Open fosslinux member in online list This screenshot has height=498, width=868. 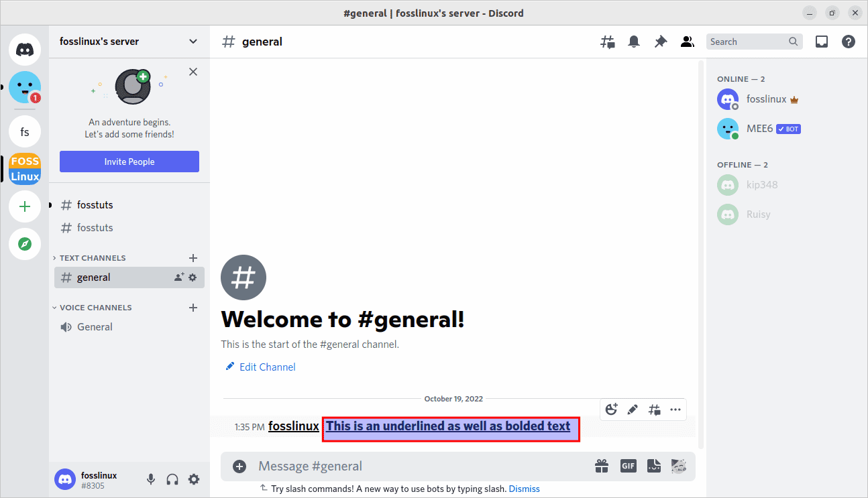coord(786,99)
